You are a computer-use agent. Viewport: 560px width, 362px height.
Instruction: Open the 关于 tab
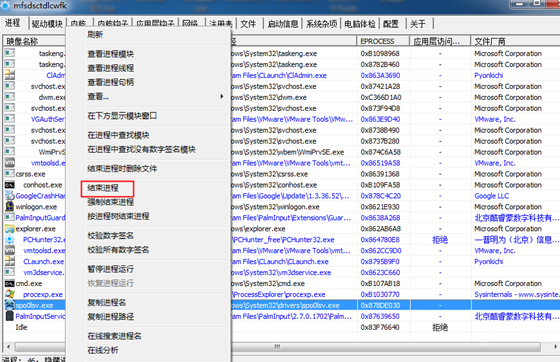418,24
